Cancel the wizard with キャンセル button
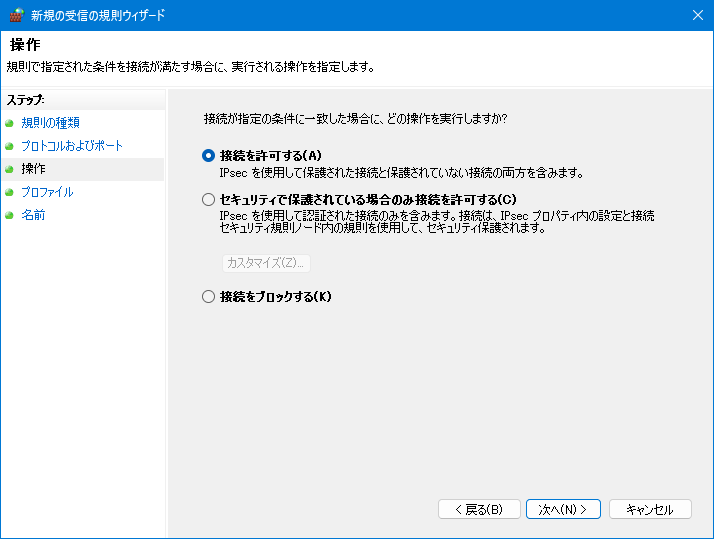Viewport: 714px width, 539px height. point(650,509)
